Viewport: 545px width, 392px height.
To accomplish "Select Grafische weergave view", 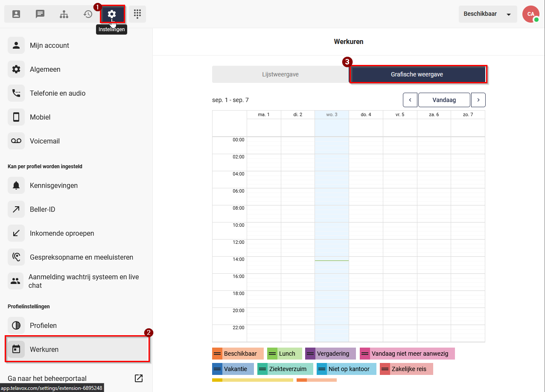I will [x=417, y=74].
